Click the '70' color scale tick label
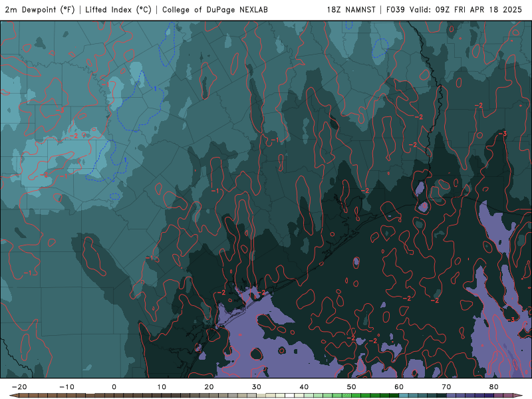The width and height of the screenshot is (532, 399). [446, 387]
